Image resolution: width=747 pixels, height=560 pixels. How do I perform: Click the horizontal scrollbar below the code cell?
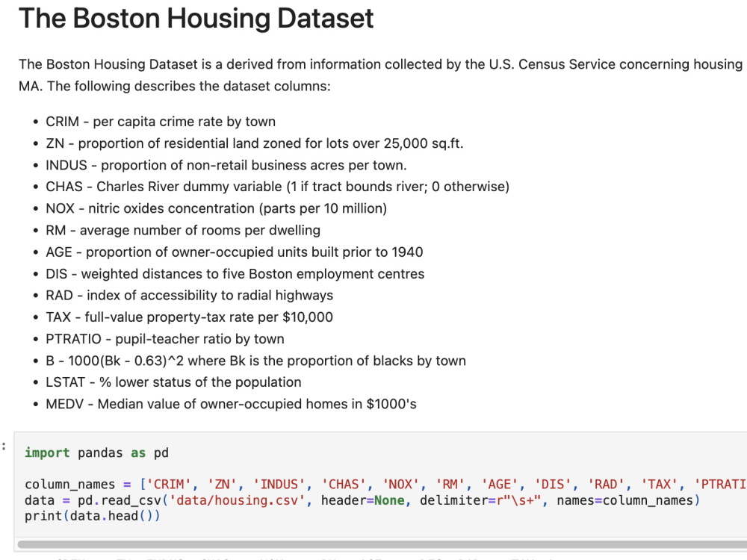pos(382,544)
